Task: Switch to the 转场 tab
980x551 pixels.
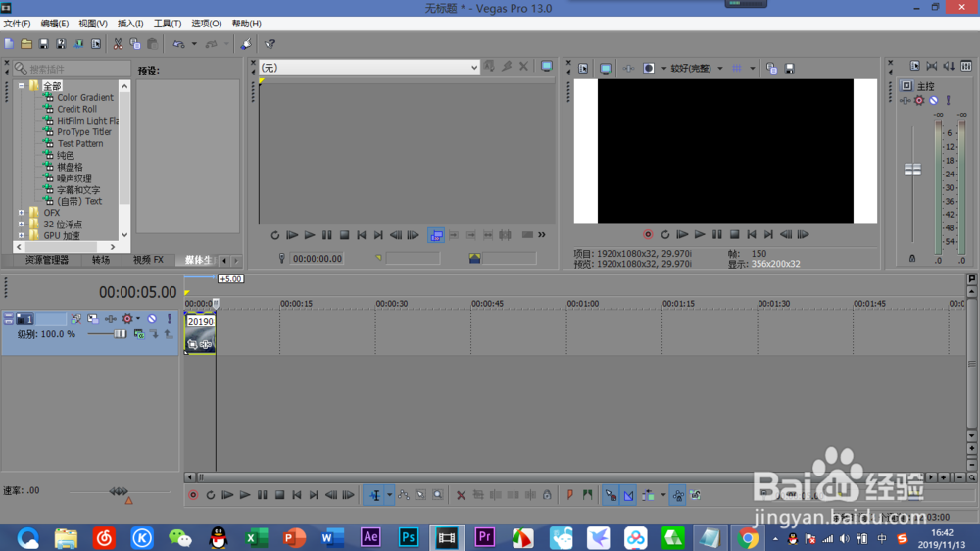Action: [101, 260]
